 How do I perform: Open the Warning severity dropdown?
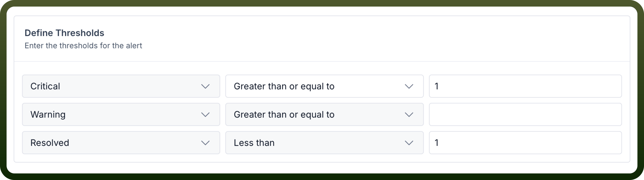tap(121, 114)
